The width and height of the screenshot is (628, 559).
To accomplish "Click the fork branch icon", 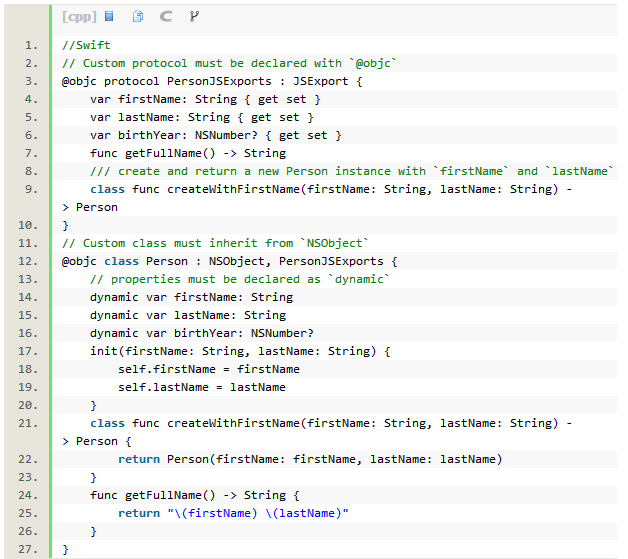I will pyautogui.click(x=194, y=16).
